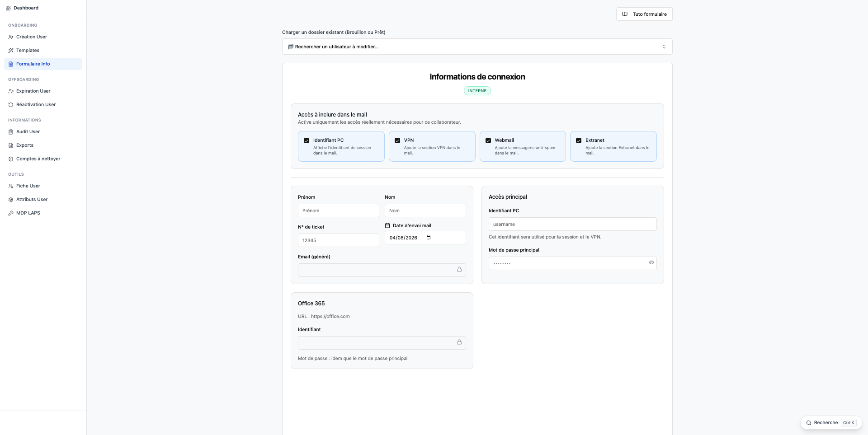The image size is (868, 435).
Task: Click the INTERNE badge
Action: (477, 91)
